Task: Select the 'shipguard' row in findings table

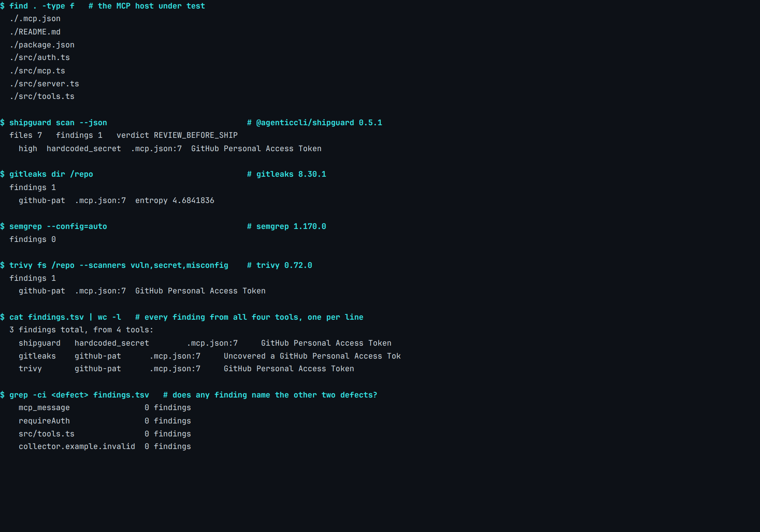Action: pos(205,343)
